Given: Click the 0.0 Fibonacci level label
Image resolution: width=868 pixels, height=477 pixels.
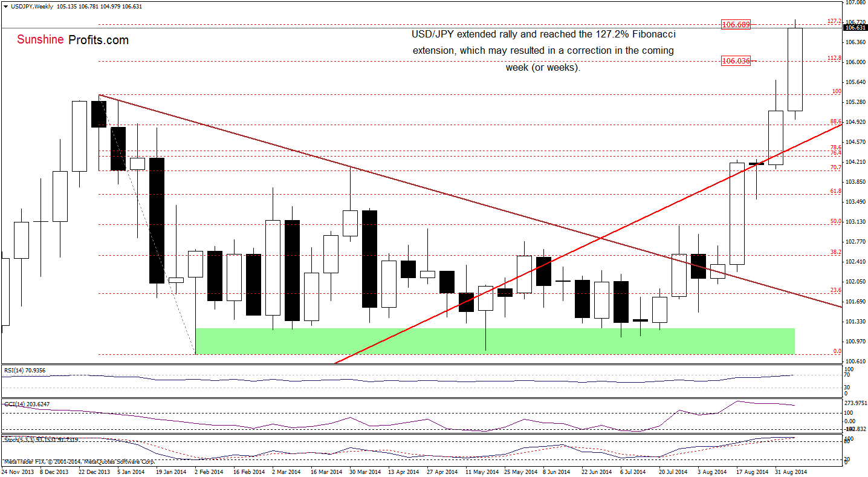Looking at the screenshot, I should tap(837, 351).
